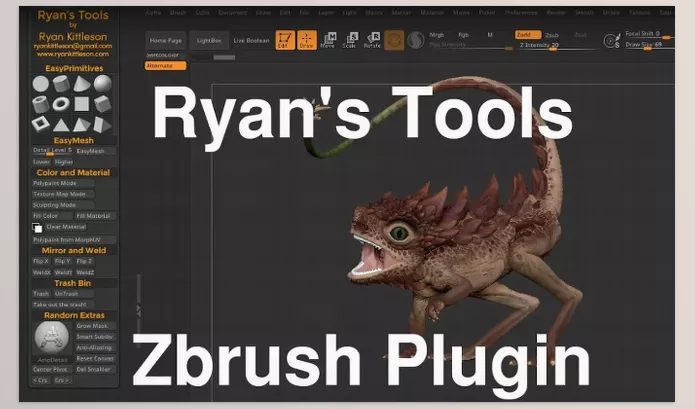Create the square frame primitive
The width and height of the screenshot is (695, 409).
pos(40,125)
